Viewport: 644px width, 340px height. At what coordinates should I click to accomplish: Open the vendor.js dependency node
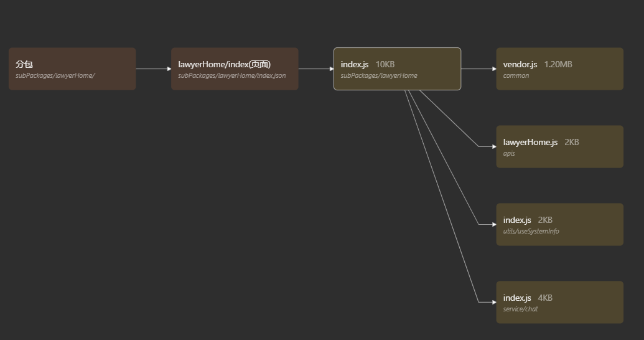559,69
